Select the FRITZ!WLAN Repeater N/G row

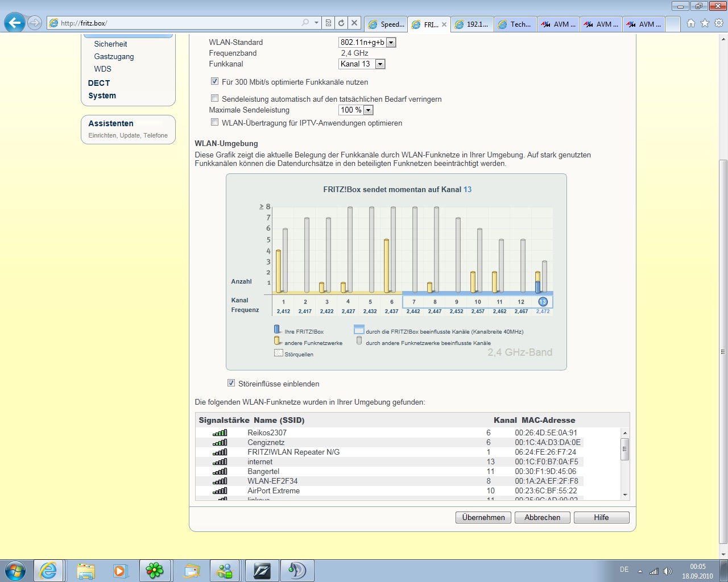coord(390,452)
